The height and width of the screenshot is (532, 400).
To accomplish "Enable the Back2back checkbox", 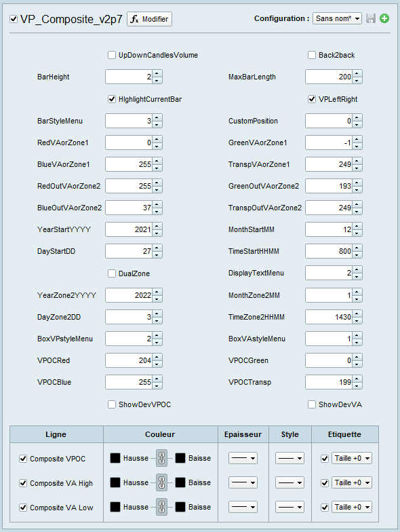I will click(312, 55).
